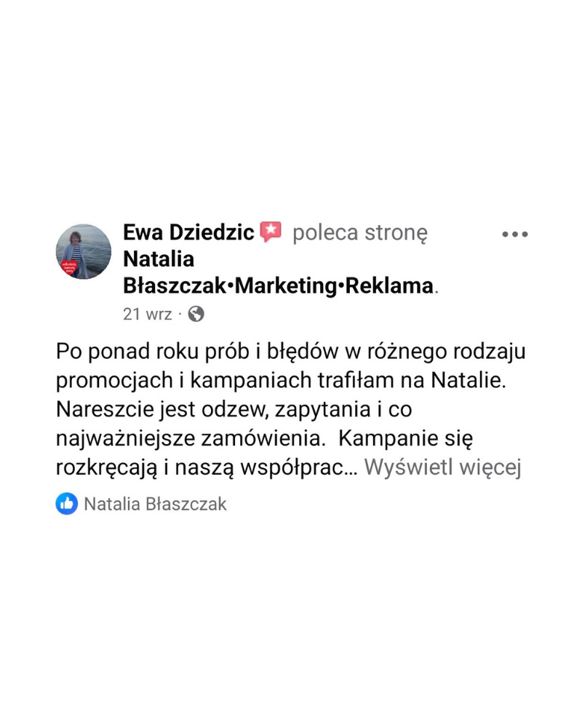Expand the post with Wyświetl więcej
The height and width of the screenshot is (728, 582).
point(443,468)
